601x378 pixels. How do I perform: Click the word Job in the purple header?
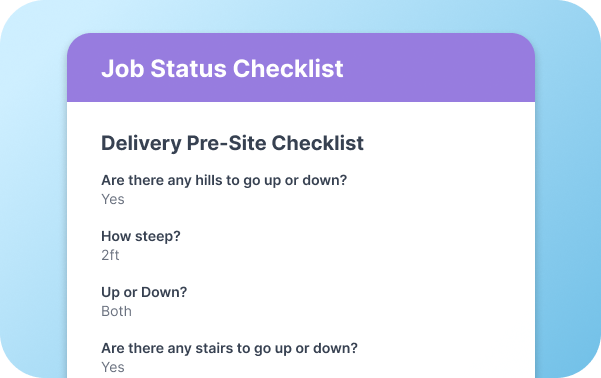tap(122, 69)
